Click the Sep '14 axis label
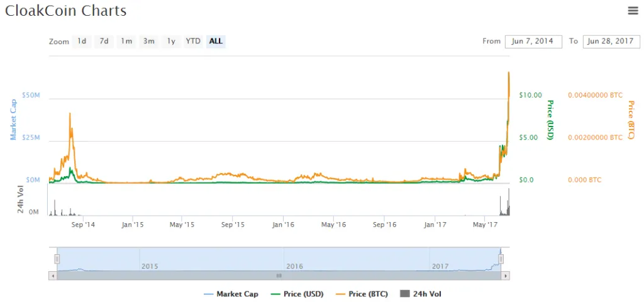Image resolution: width=644 pixels, height=302 pixels. 82,225
